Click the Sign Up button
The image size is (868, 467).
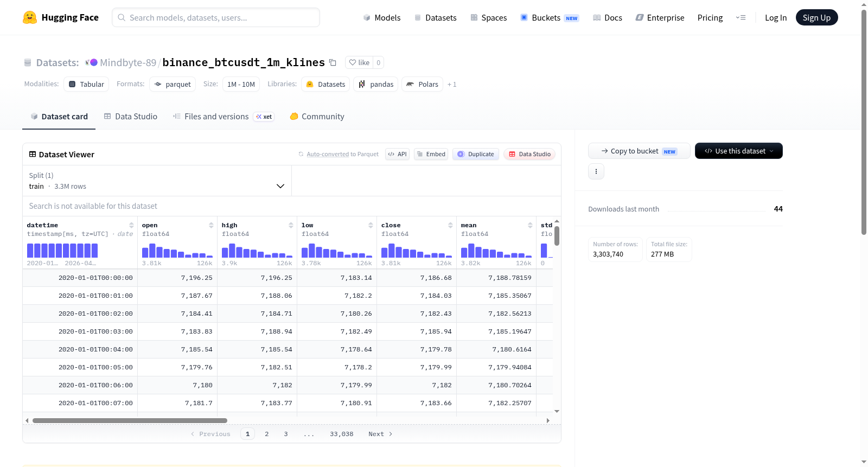coord(816,17)
